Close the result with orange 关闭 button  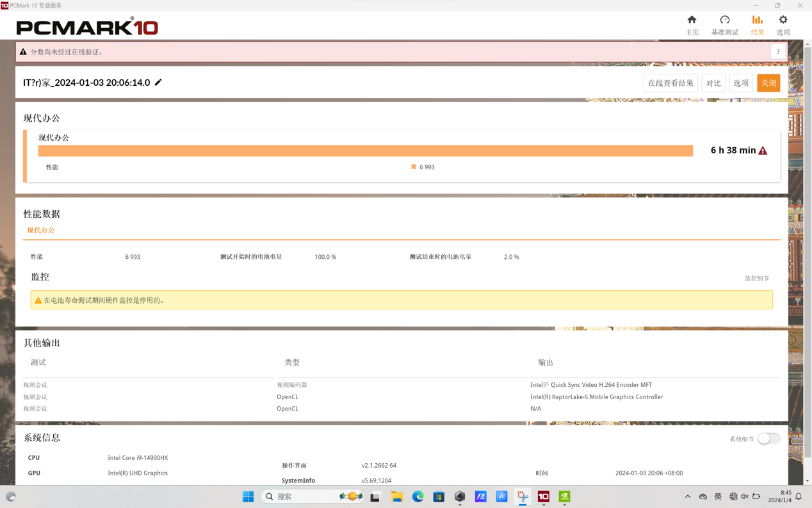pyautogui.click(x=768, y=83)
